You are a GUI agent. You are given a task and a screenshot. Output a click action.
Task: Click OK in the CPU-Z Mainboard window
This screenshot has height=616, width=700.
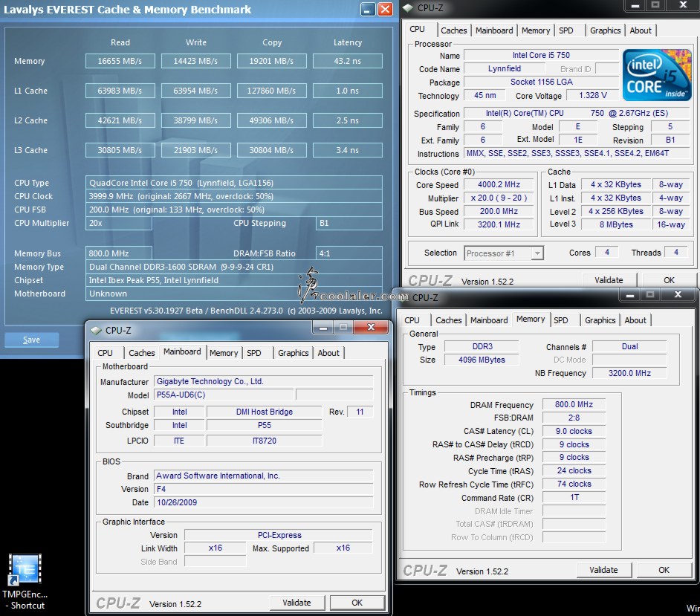(x=357, y=603)
